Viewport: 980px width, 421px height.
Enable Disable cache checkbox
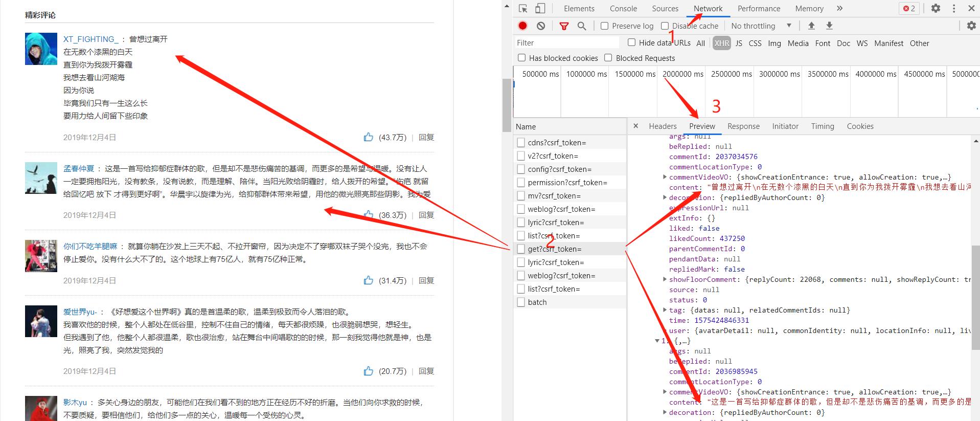(x=665, y=26)
